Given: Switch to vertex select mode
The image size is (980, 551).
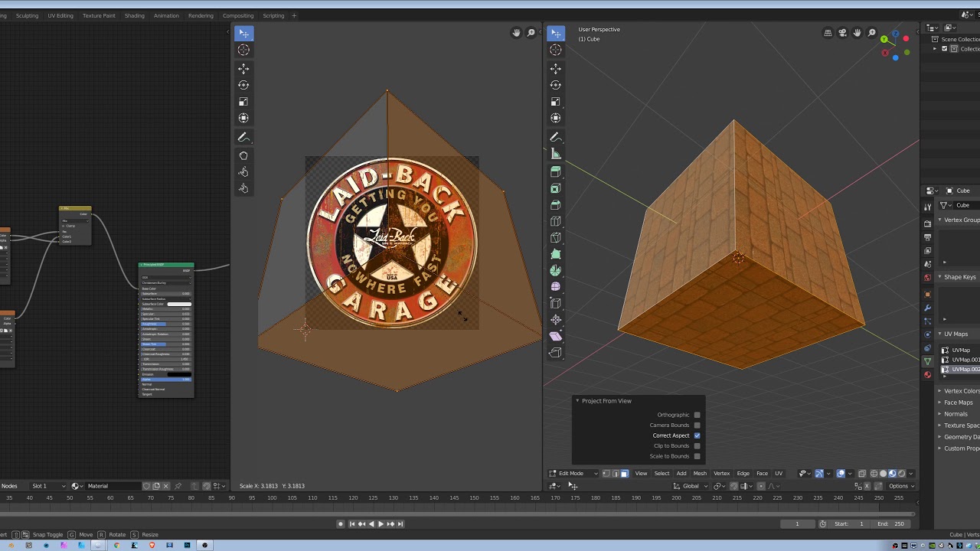Looking at the screenshot, I should 606,474.
